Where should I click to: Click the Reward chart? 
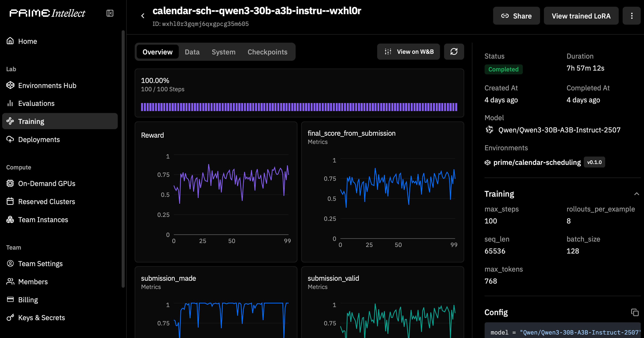(216, 192)
